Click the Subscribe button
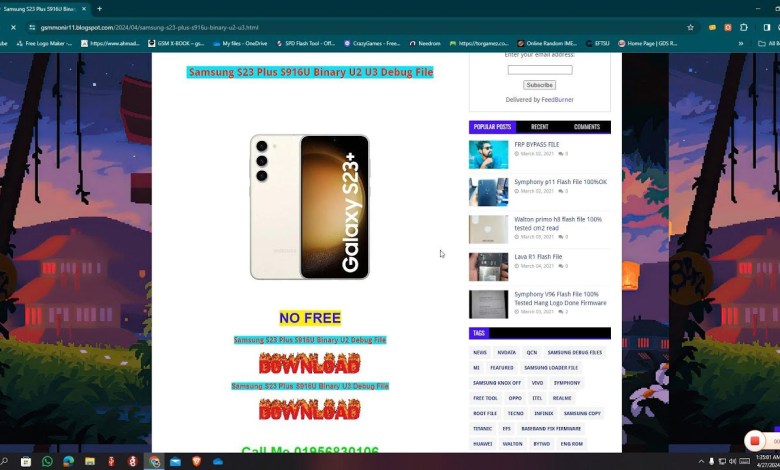 539,85
